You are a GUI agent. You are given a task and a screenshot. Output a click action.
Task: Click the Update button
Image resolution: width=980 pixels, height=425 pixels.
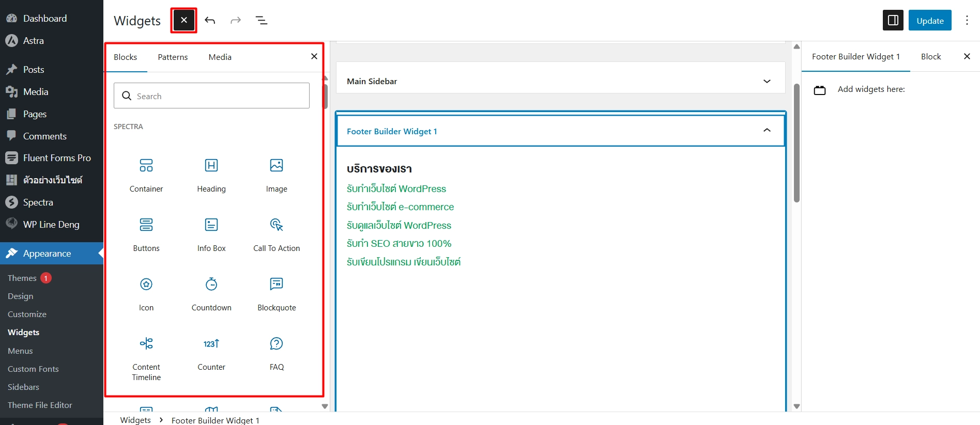click(930, 21)
